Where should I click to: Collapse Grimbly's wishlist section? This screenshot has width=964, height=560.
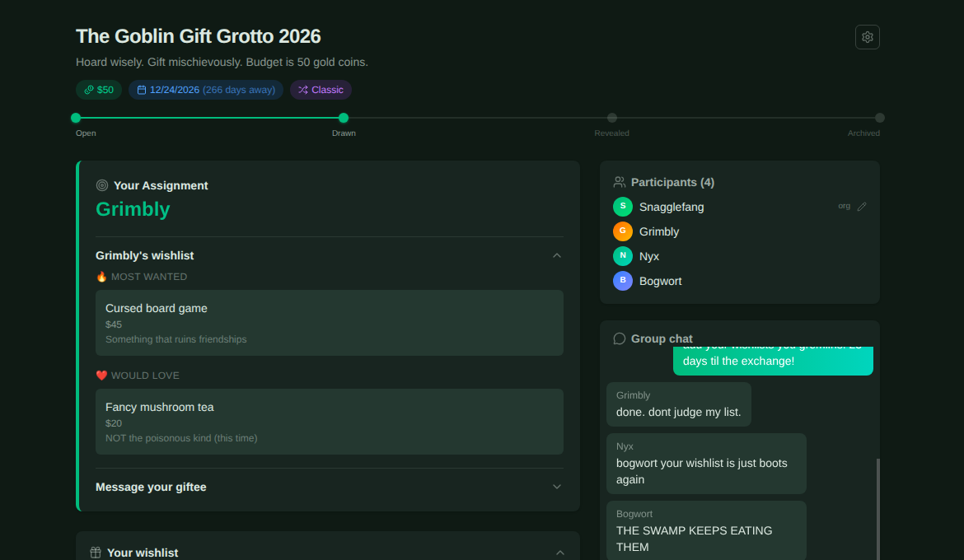[x=557, y=255]
